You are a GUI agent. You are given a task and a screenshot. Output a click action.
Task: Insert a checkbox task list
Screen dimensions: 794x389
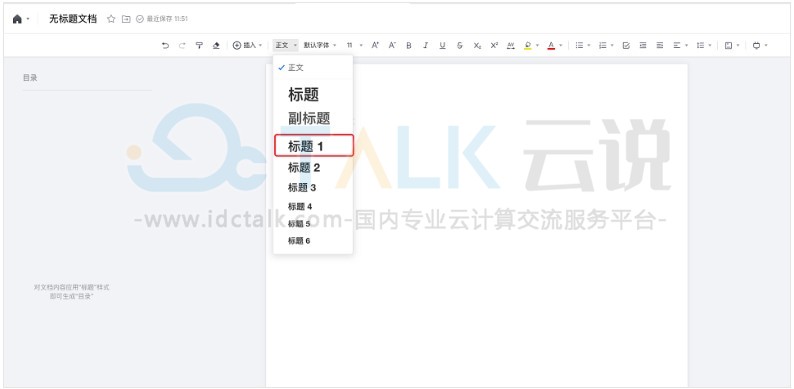(626, 46)
